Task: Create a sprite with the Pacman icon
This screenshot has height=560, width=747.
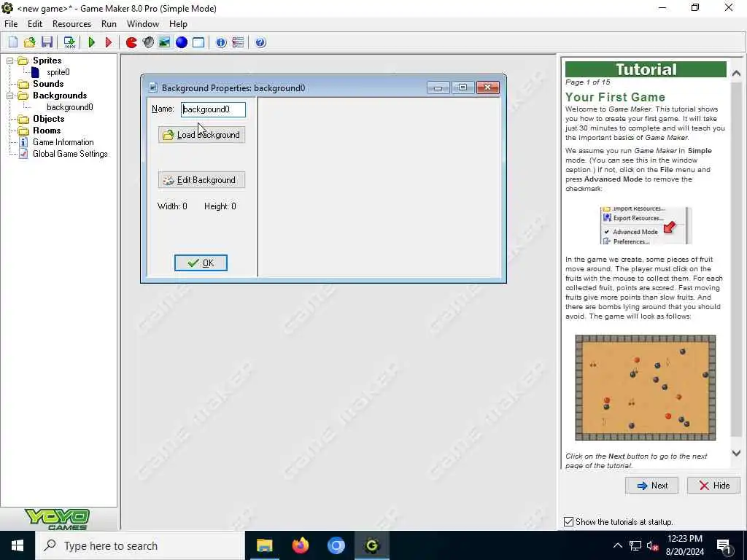Action: coord(131,42)
